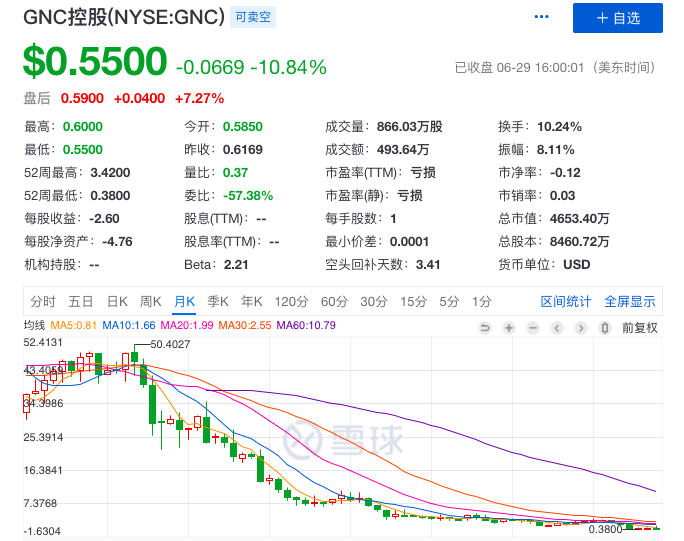Click the 可卖空 short-sellable tag
Image resolution: width=684 pixels, height=541 pixels.
253,17
